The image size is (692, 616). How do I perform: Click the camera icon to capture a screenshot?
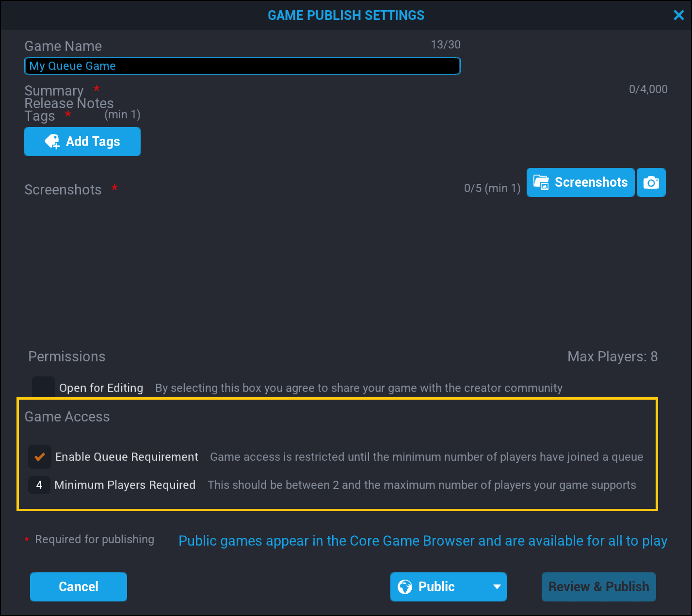pyautogui.click(x=651, y=182)
